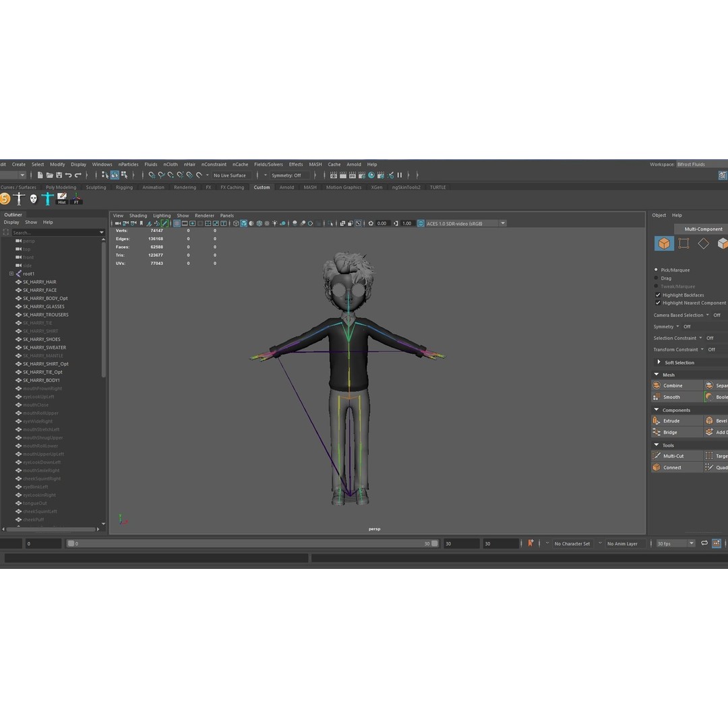Open the Camera Based Selection dropdown
This screenshot has height=728, width=728.
(708, 315)
